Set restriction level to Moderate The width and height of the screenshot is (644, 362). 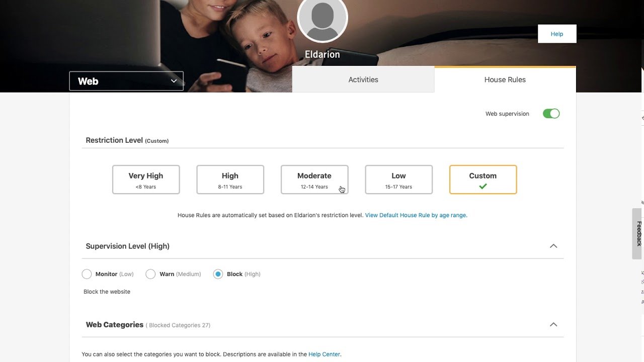point(314,179)
